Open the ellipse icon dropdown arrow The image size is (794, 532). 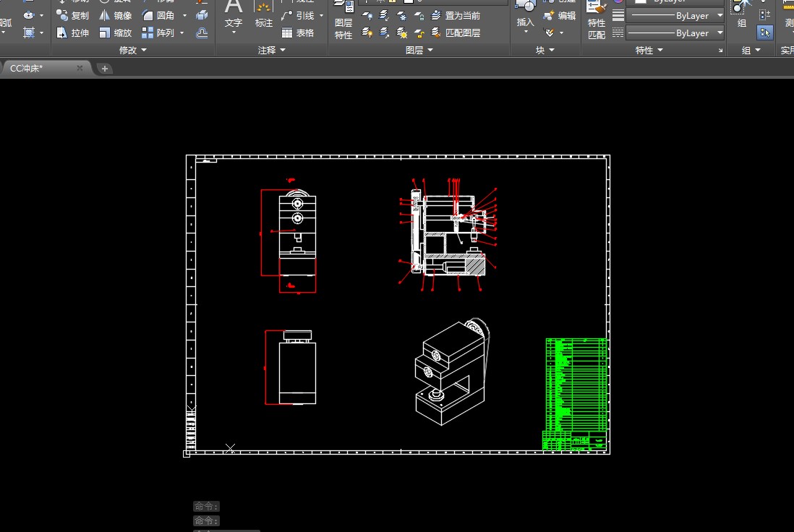point(41,16)
